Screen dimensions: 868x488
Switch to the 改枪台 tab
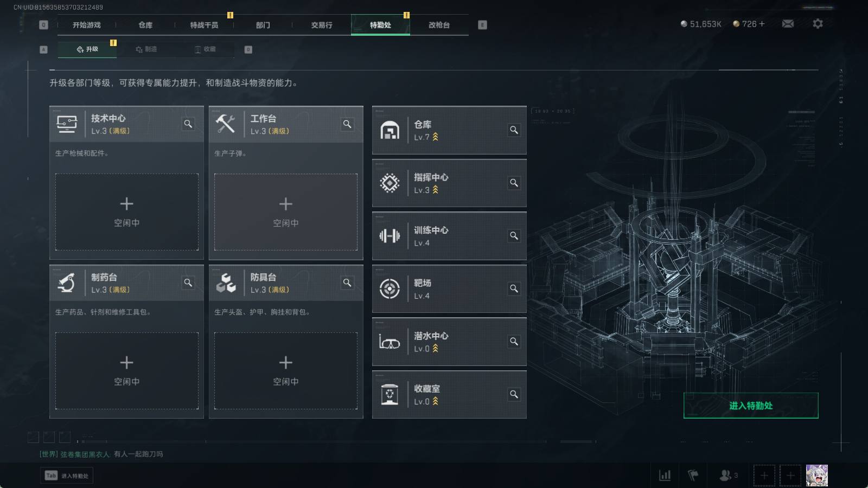439,25
